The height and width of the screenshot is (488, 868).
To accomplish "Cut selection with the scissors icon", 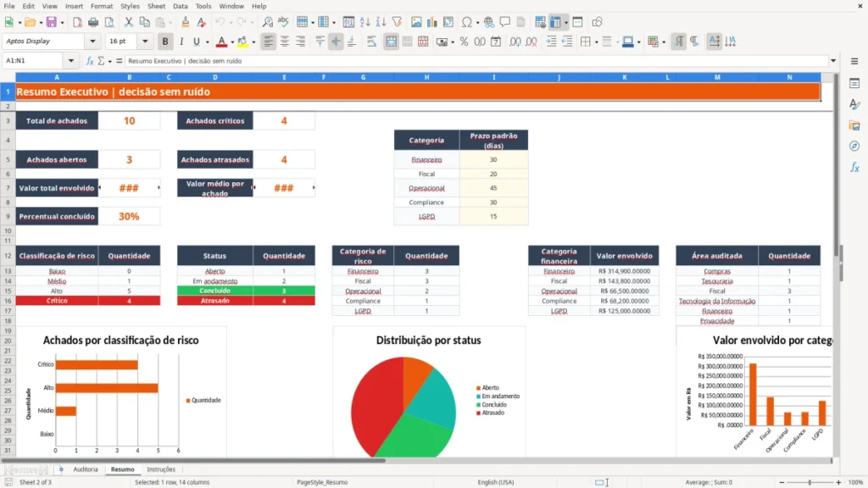I will tap(129, 22).
